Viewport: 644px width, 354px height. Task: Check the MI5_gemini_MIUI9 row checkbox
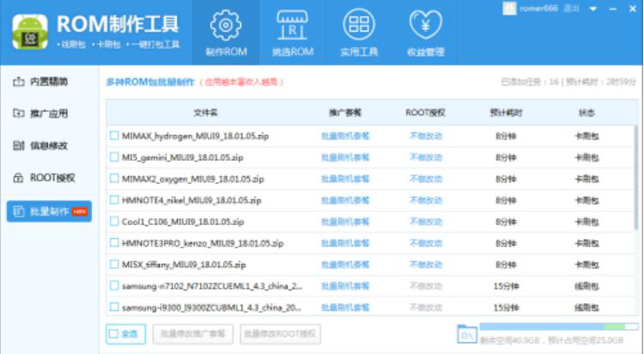[x=114, y=157]
